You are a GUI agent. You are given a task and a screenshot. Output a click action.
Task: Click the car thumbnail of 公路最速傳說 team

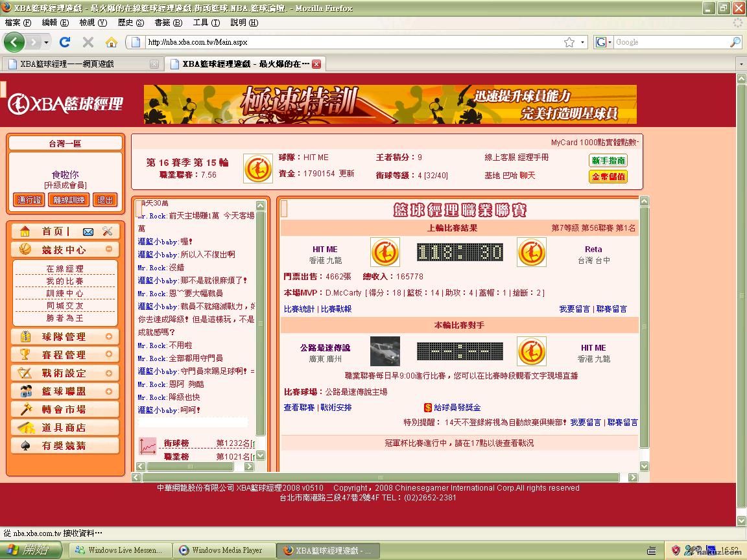385,351
